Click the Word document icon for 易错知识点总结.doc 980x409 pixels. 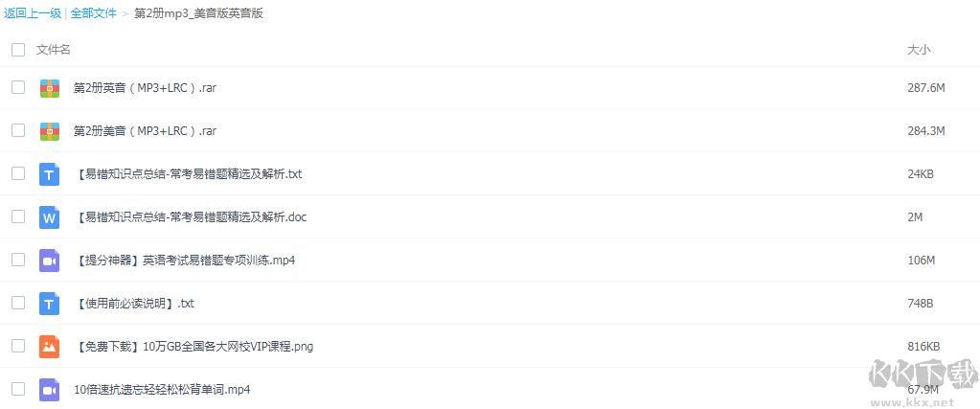click(x=50, y=217)
